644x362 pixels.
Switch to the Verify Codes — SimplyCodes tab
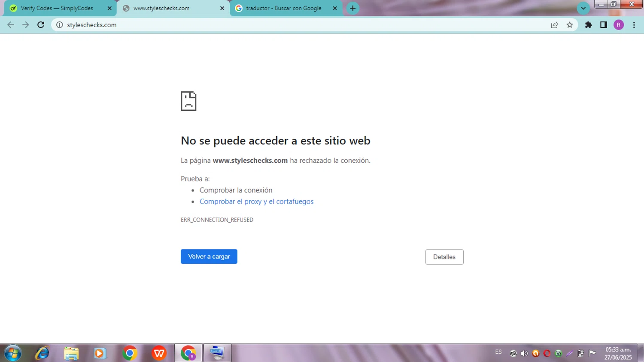(60, 8)
